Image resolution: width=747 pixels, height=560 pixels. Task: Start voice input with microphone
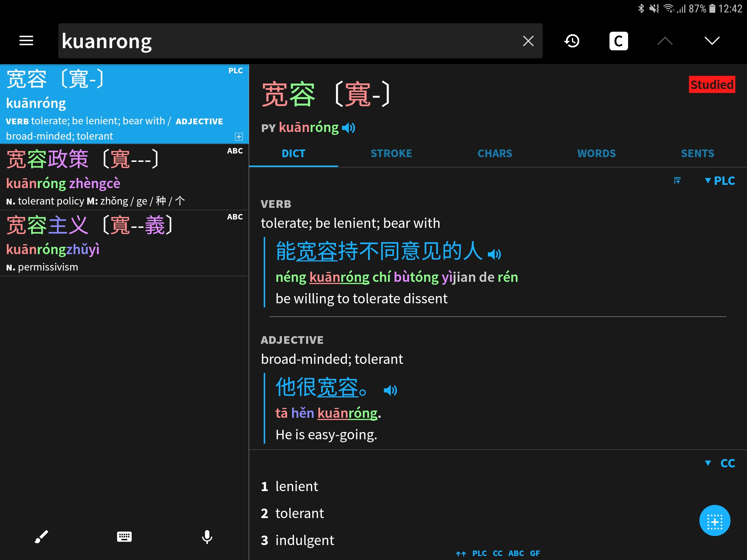207,537
